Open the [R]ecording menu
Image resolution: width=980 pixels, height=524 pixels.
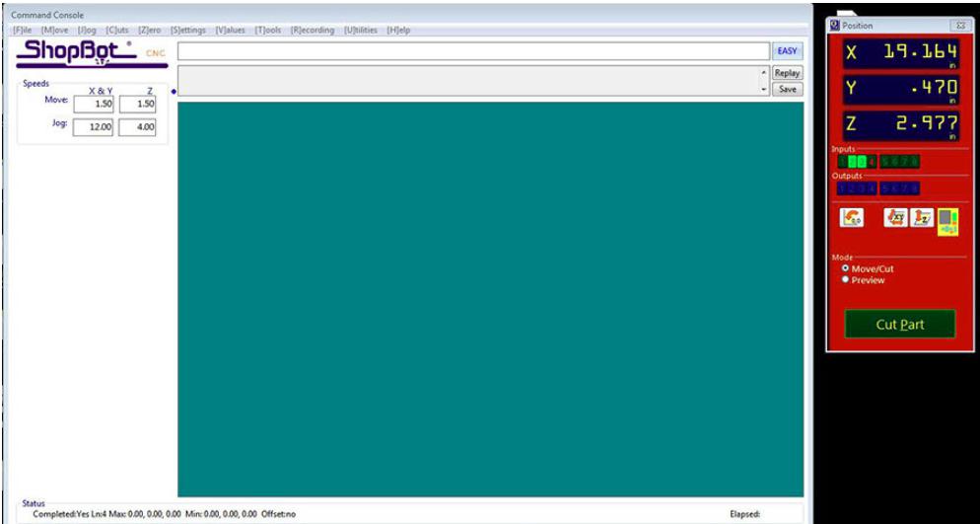coord(313,30)
